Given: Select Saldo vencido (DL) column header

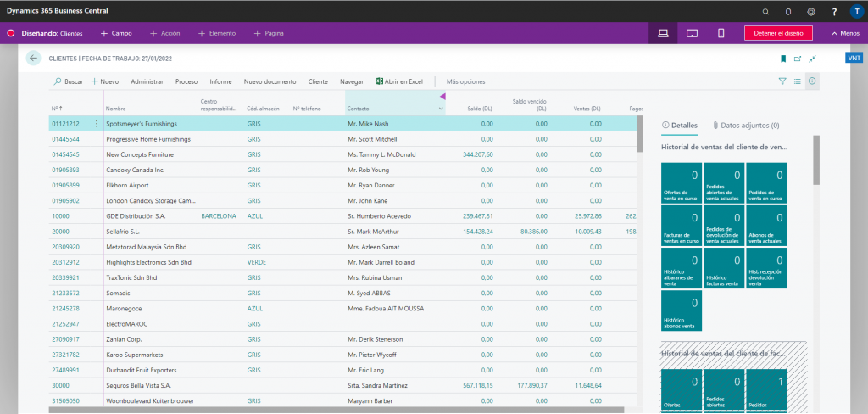Looking at the screenshot, I should click(530, 105).
